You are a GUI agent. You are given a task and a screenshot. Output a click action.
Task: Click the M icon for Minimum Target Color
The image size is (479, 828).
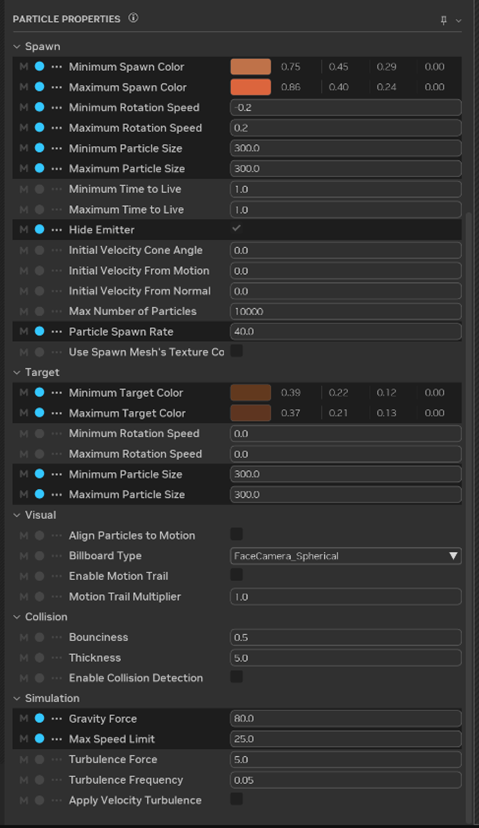click(24, 392)
